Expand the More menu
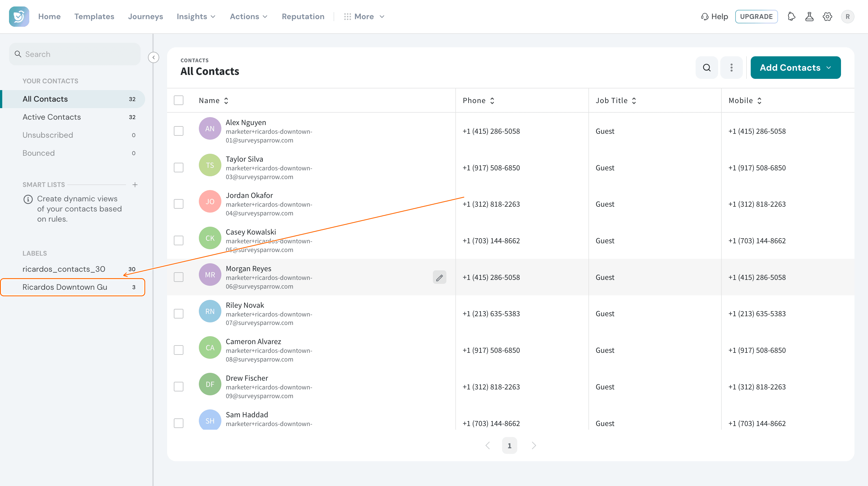 coord(364,17)
